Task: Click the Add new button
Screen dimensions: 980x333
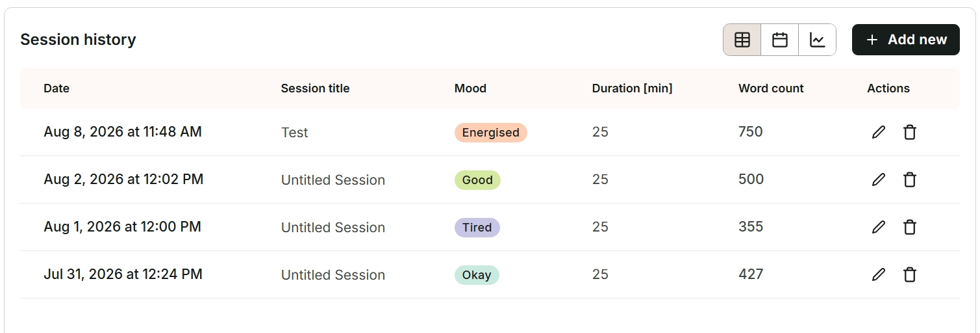Action: click(x=906, y=40)
